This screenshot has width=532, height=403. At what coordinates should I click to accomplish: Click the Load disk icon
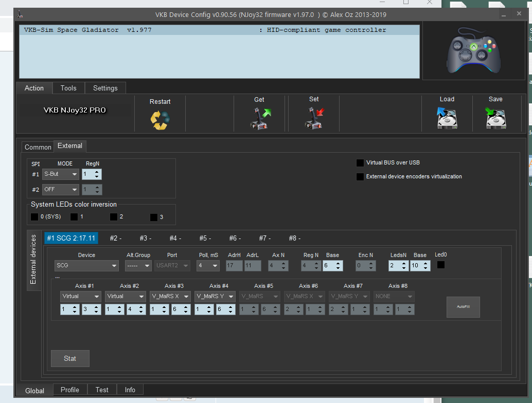tap(447, 118)
